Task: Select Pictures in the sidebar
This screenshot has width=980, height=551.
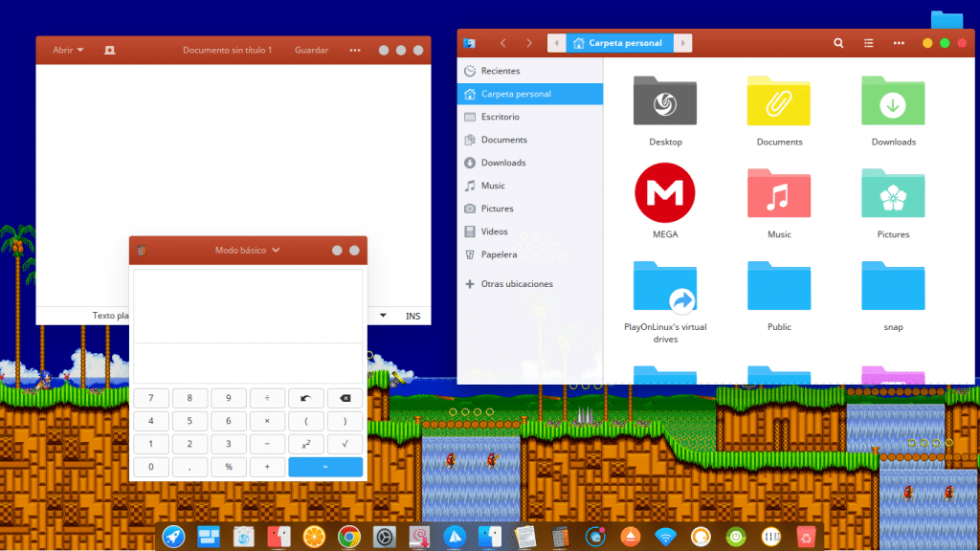Action: (x=530, y=209)
